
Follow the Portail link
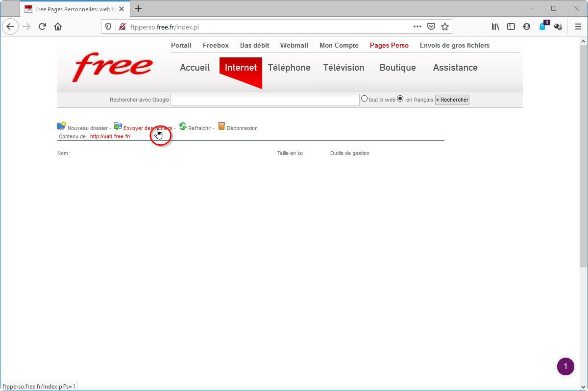point(181,45)
